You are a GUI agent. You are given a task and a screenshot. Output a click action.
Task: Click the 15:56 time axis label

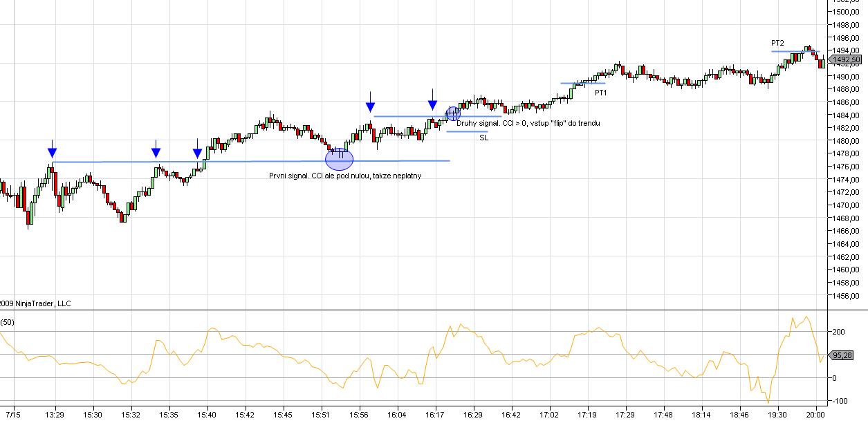(359, 415)
